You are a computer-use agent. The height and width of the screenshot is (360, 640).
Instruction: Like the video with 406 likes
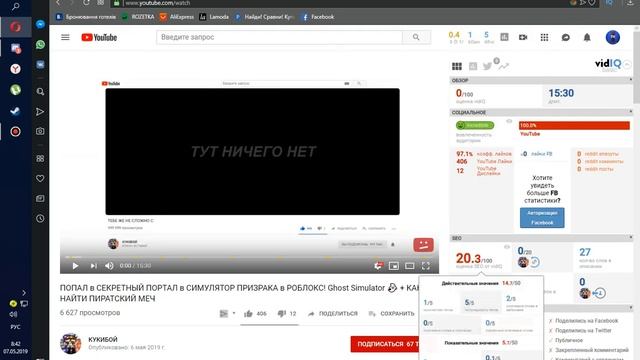tap(255, 313)
